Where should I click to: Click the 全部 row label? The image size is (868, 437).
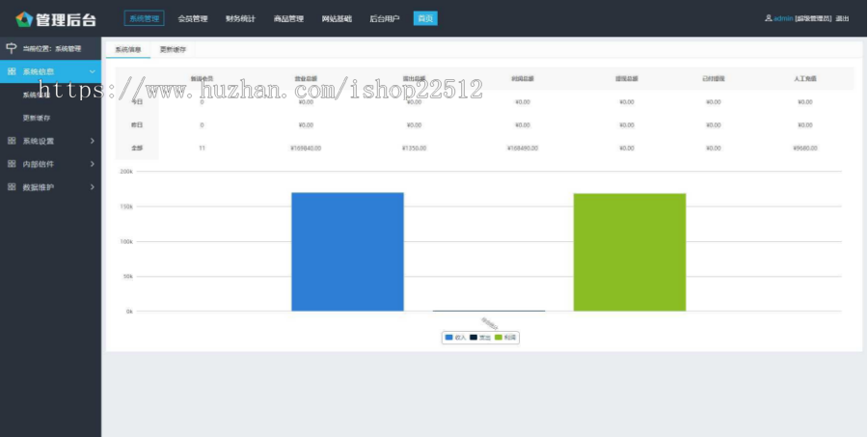click(137, 149)
